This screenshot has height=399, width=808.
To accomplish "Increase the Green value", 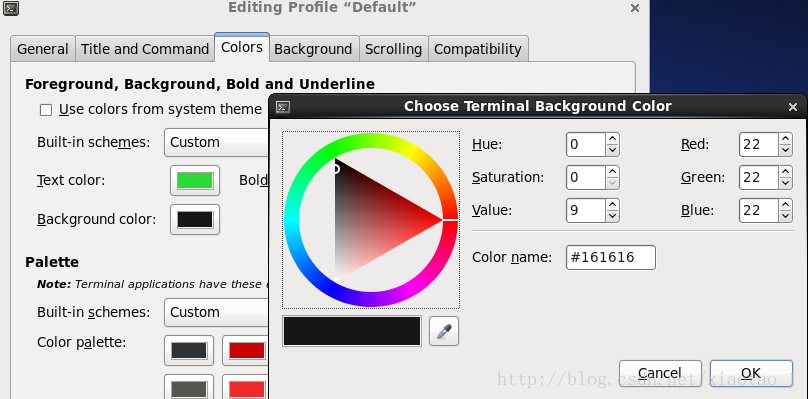I will pyautogui.click(x=785, y=172).
